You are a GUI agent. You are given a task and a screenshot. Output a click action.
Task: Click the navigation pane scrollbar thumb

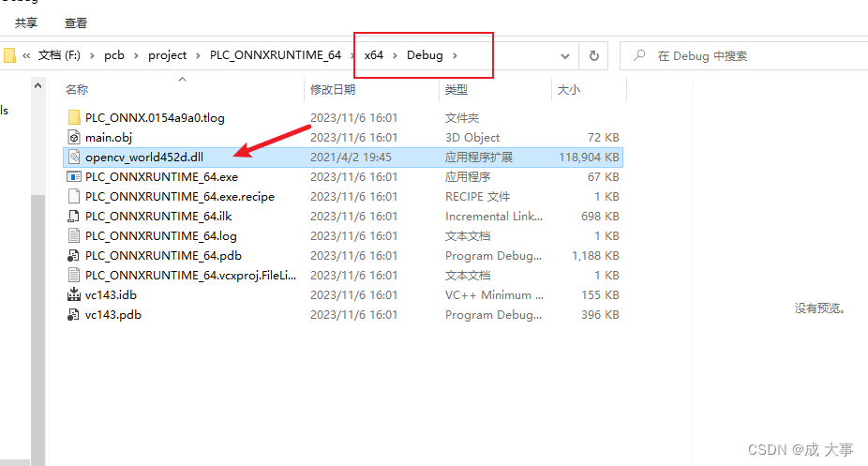coord(37,329)
